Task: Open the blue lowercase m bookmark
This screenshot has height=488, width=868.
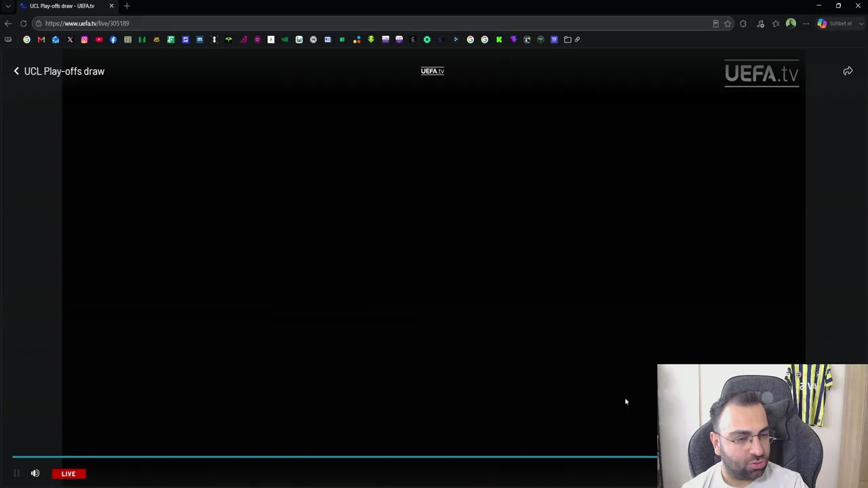Action: [199, 39]
